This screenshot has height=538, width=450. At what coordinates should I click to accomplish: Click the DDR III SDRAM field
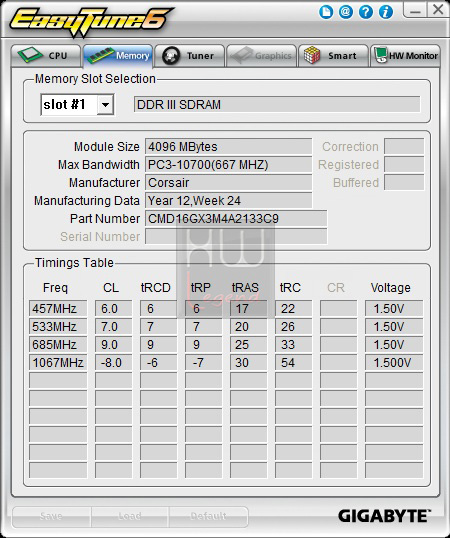tap(277, 104)
